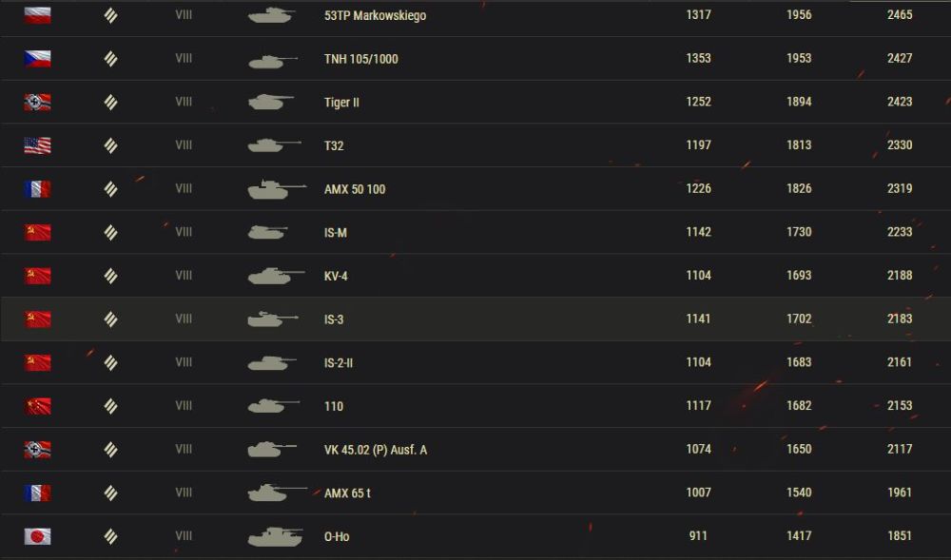Click the French flag icon beside AMX 65 t
This screenshot has width=951, height=560.
[38, 492]
